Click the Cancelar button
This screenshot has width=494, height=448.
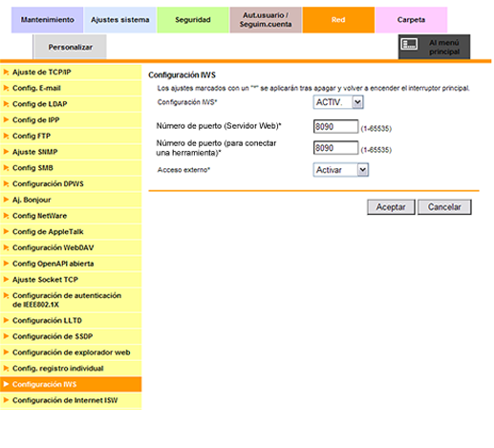click(444, 207)
